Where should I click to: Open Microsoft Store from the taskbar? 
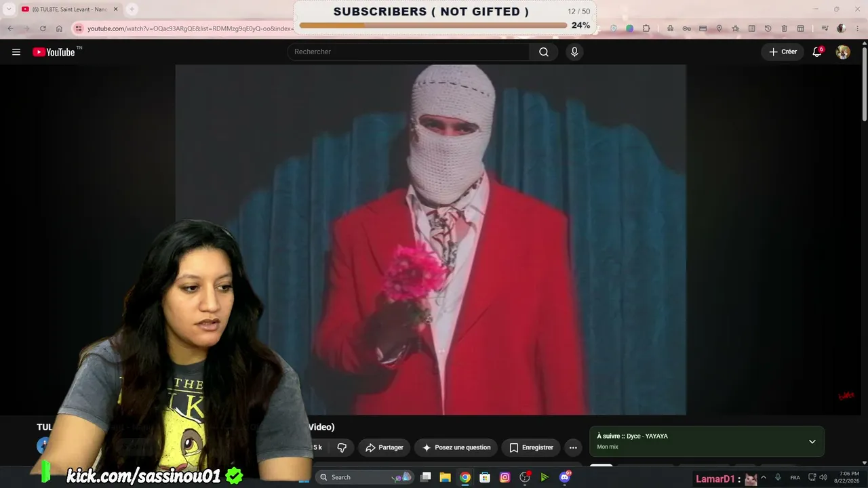tap(485, 477)
